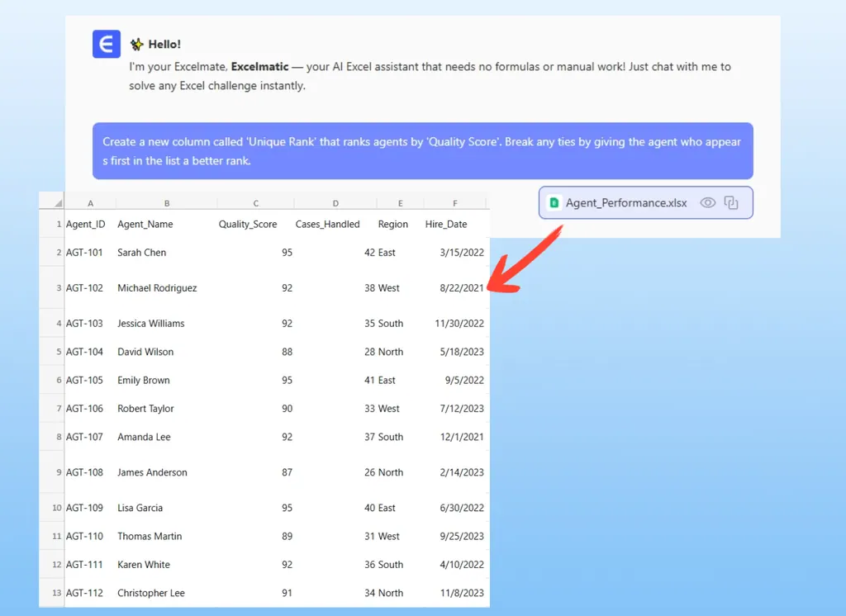Click the Quality_Score header cell
The image size is (846, 616).
point(248,224)
